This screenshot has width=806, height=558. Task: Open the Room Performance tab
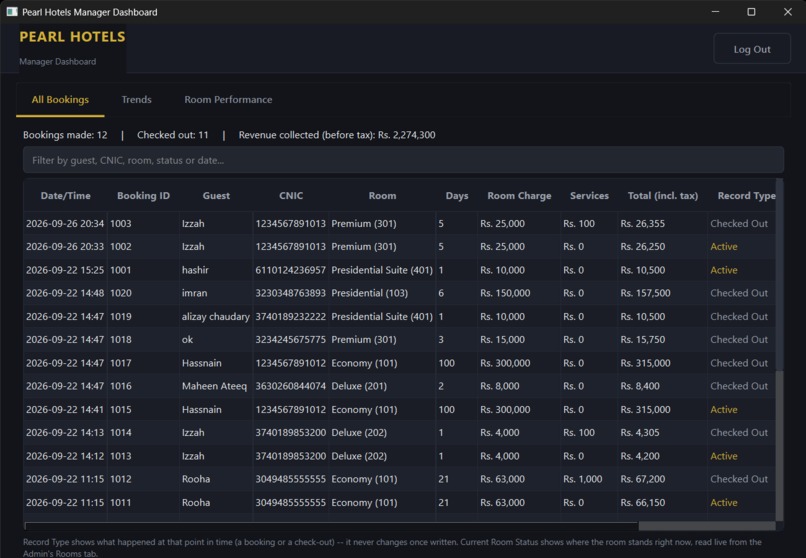(228, 100)
